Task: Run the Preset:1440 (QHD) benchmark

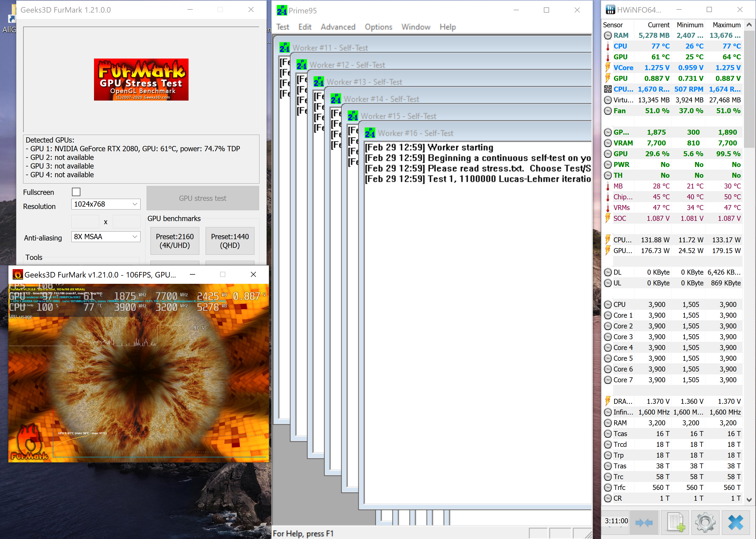Action: [230, 241]
